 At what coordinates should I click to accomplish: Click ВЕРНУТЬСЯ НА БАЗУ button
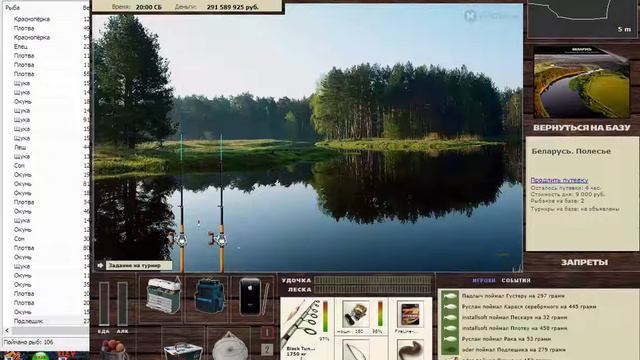(x=581, y=128)
